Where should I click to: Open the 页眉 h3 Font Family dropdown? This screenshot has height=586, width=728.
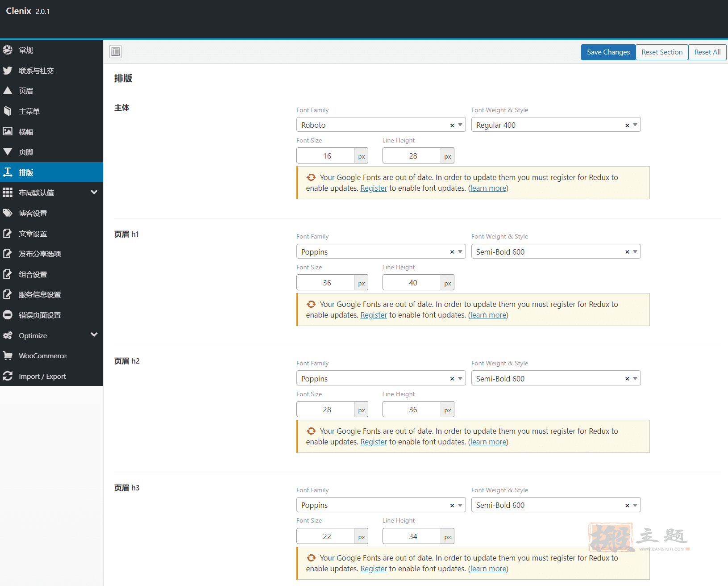[381, 505]
